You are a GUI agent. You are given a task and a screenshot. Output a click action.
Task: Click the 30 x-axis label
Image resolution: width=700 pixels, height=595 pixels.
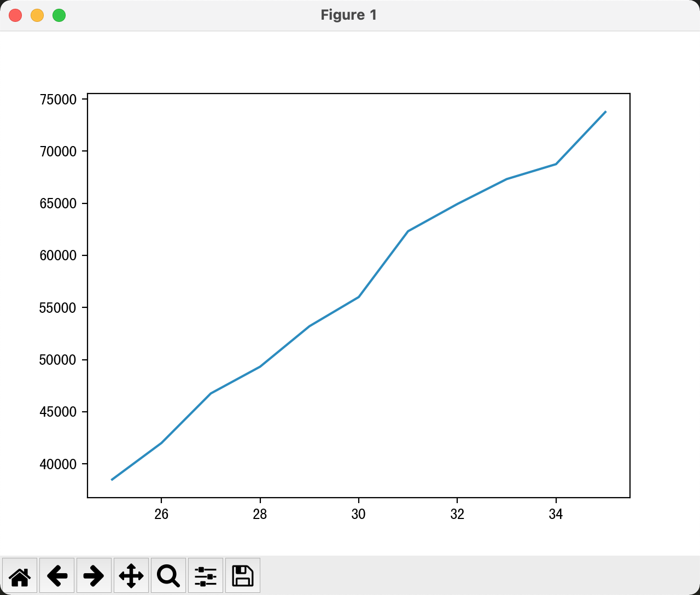358,515
